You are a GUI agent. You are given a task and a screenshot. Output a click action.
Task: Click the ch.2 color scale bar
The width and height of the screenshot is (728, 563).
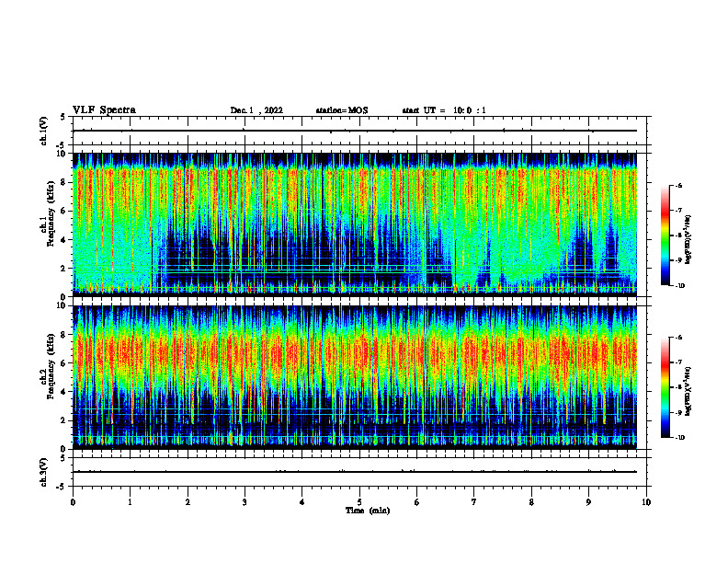[x=665, y=387]
